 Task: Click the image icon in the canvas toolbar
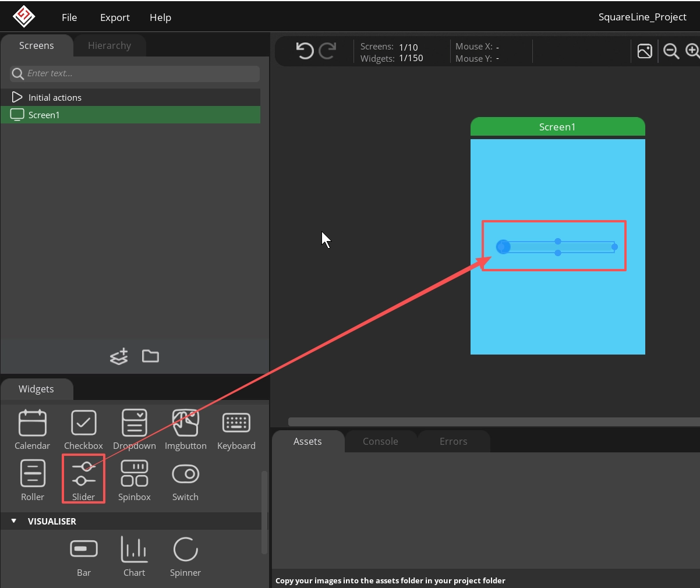pyautogui.click(x=645, y=51)
